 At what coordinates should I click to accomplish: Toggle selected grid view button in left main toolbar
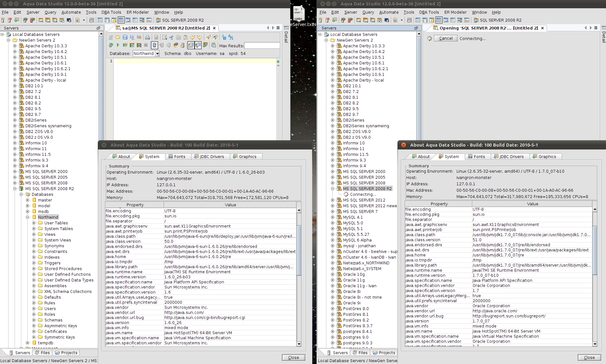click(121, 20)
